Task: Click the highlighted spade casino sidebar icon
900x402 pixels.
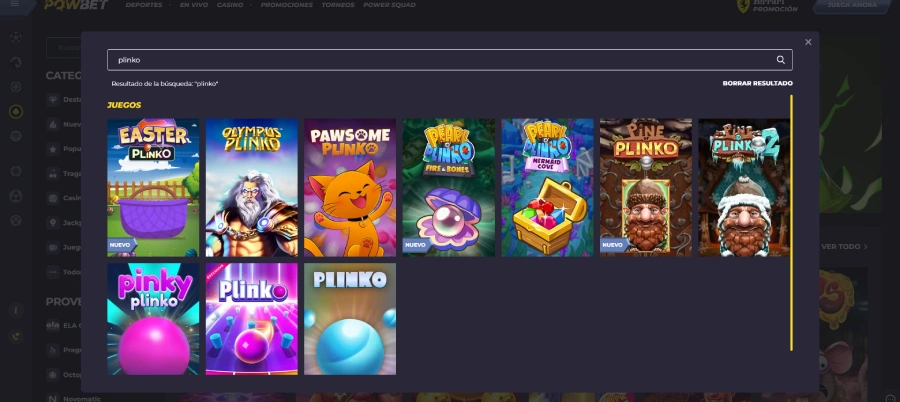Action: coord(16,111)
